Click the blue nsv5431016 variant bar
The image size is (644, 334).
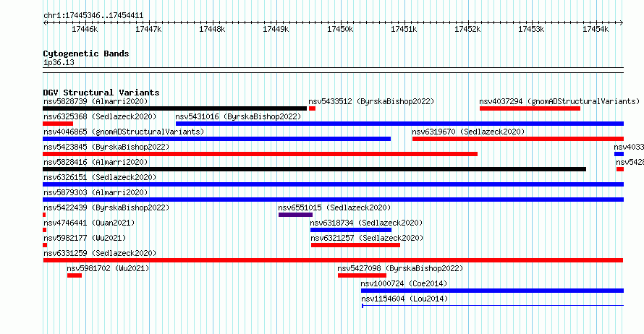399,124
